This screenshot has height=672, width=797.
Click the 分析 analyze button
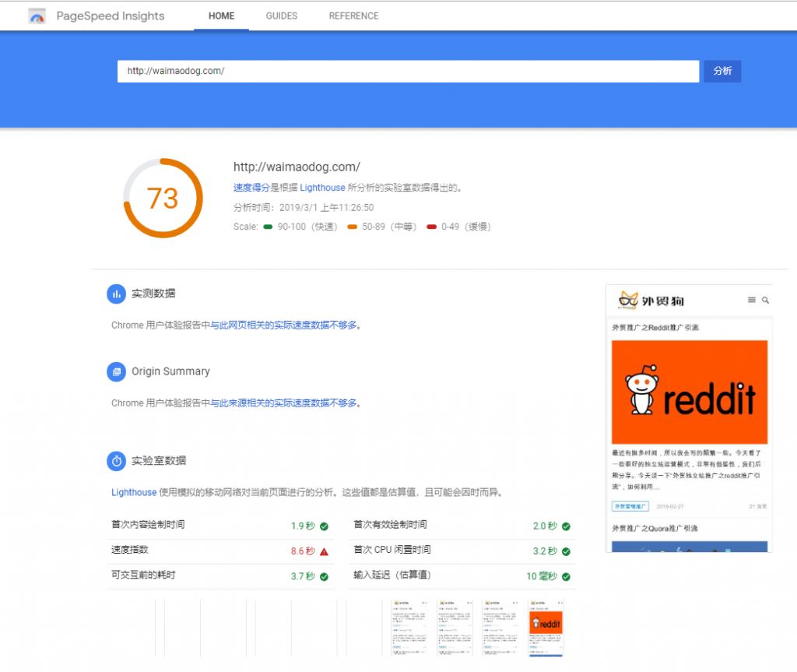pyautogui.click(x=722, y=71)
